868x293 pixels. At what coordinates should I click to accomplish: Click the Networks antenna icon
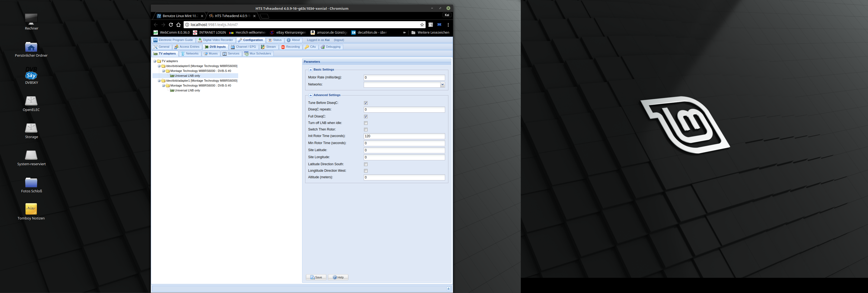(x=183, y=54)
